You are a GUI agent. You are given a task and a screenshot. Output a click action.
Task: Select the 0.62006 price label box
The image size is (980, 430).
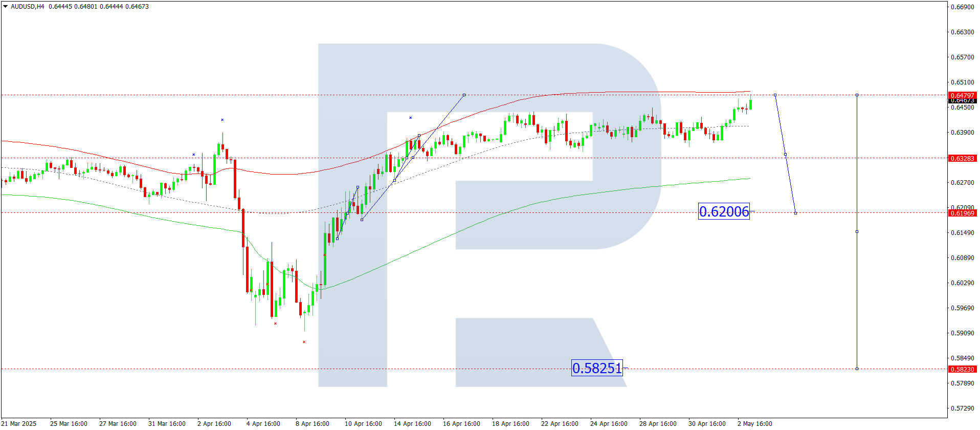click(724, 211)
